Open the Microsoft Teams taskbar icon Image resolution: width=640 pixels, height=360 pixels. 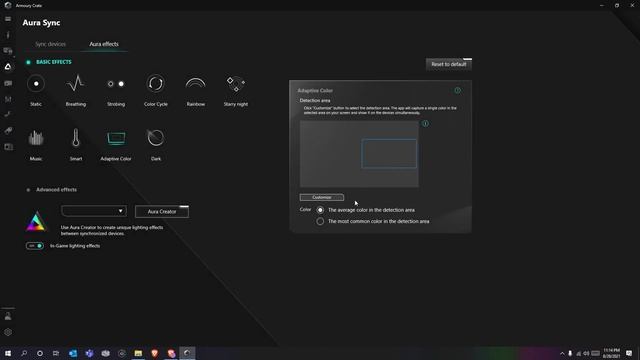tap(89, 353)
